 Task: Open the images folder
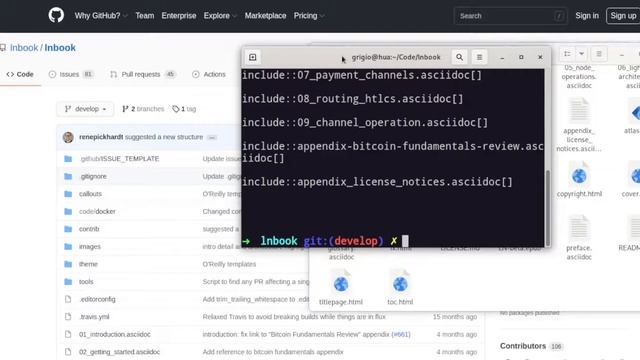click(x=90, y=247)
